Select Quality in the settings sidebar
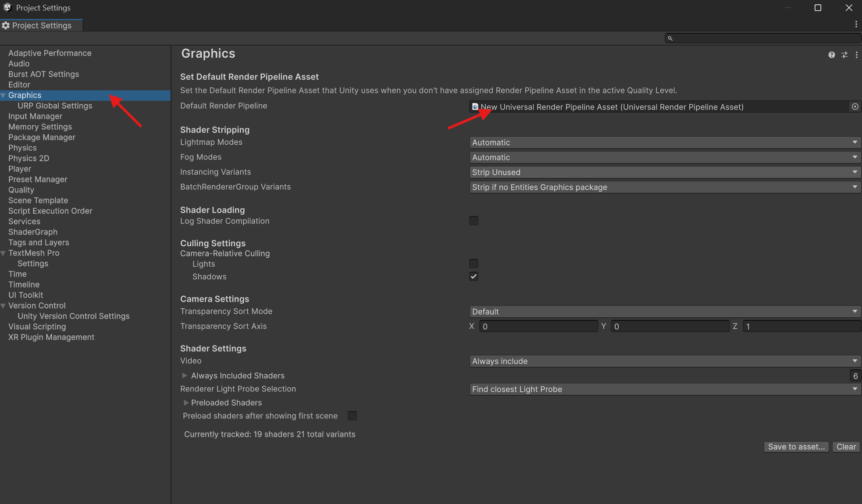The image size is (862, 504). tap(21, 190)
